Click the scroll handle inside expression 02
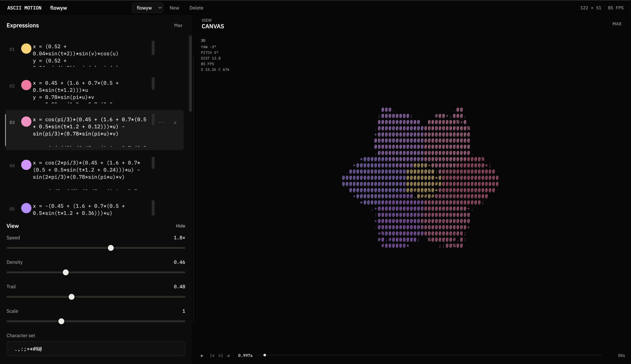The height and width of the screenshot is (364, 631). click(x=153, y=83)
